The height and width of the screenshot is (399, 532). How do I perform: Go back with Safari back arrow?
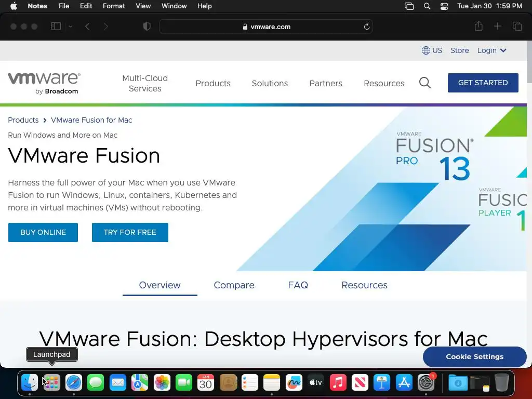coord(87,26)
